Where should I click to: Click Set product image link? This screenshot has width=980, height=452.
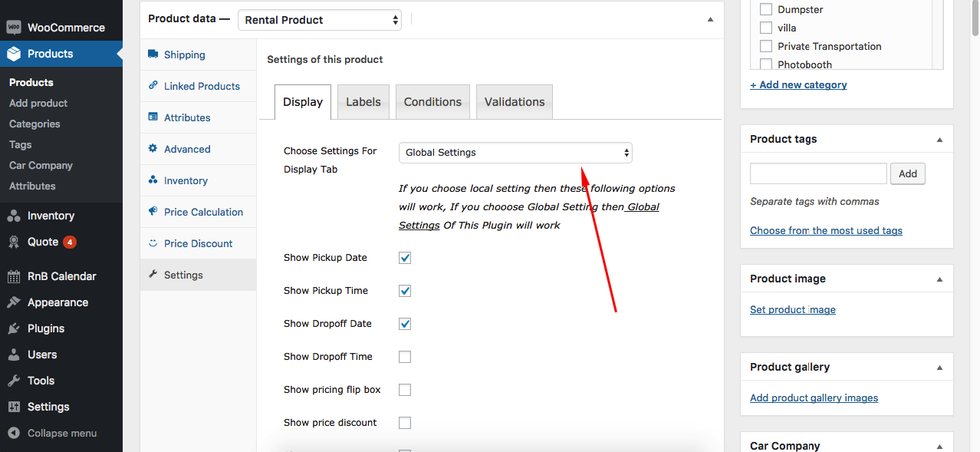(x=792, y=310)
